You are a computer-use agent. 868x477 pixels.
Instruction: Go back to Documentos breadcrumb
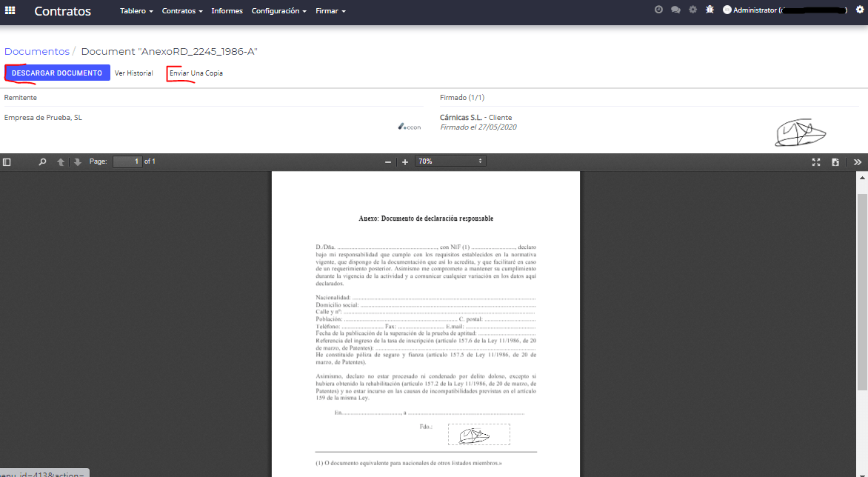pyautogui.click(x=37, y=51)
